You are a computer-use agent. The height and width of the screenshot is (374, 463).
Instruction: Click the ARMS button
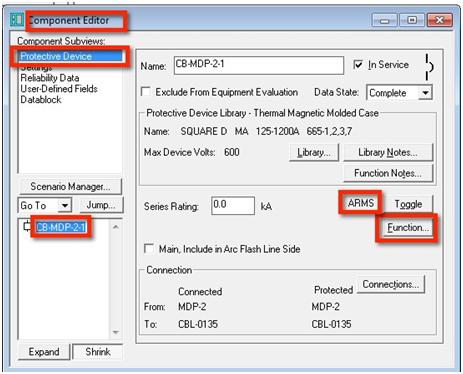361,203
